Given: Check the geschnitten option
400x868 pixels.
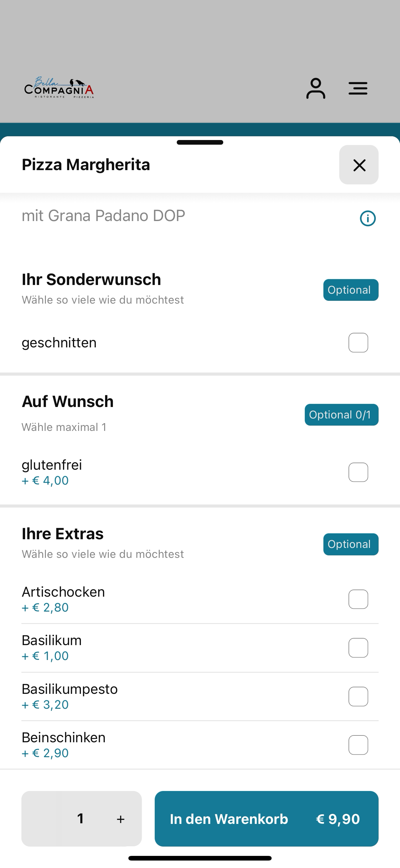Looking at the screenshot, I should tap(358, 343).
